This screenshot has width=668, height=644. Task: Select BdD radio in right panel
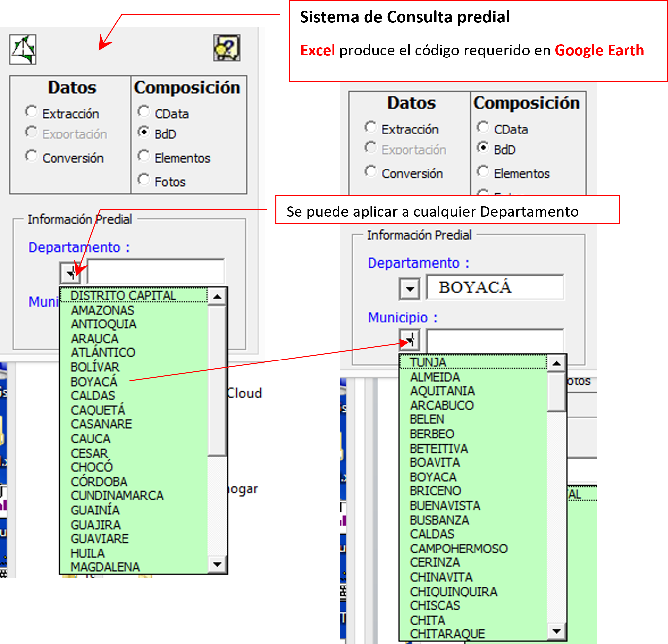pyautogui.click(x=483, y=148)
